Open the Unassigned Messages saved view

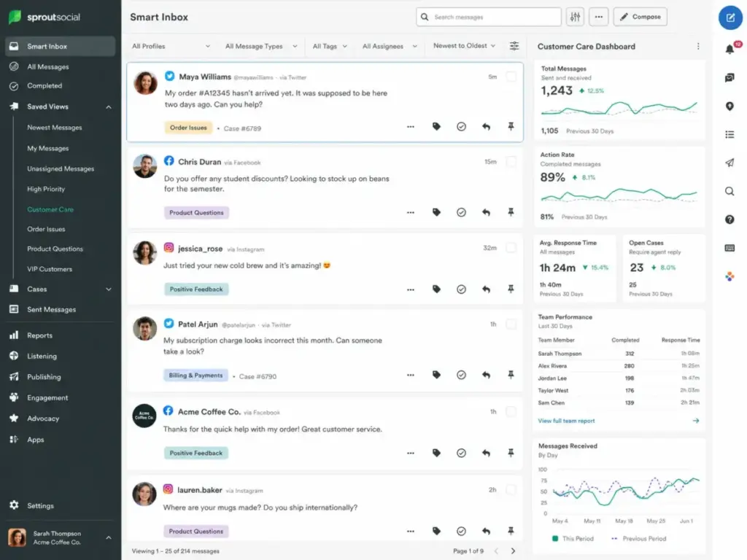pyautogui.click(x=61, y=168)
